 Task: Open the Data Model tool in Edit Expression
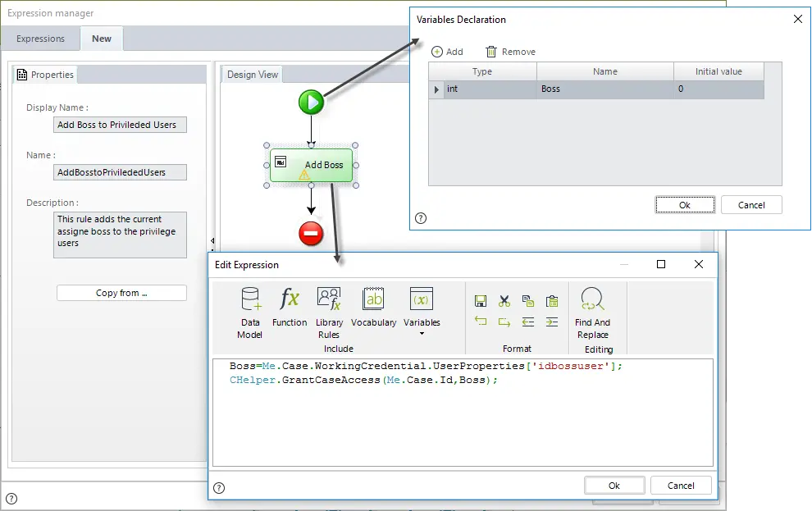pos(250,313)
